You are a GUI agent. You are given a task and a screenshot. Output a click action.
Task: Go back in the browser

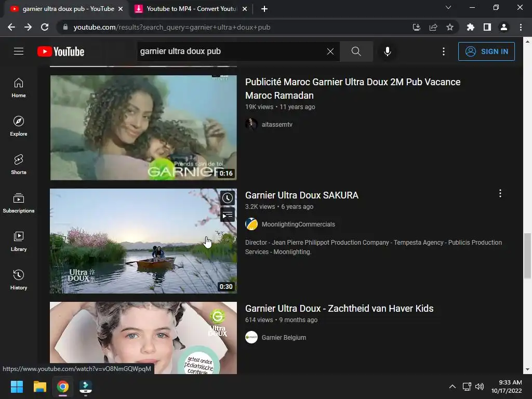click(x=11, y=27)
